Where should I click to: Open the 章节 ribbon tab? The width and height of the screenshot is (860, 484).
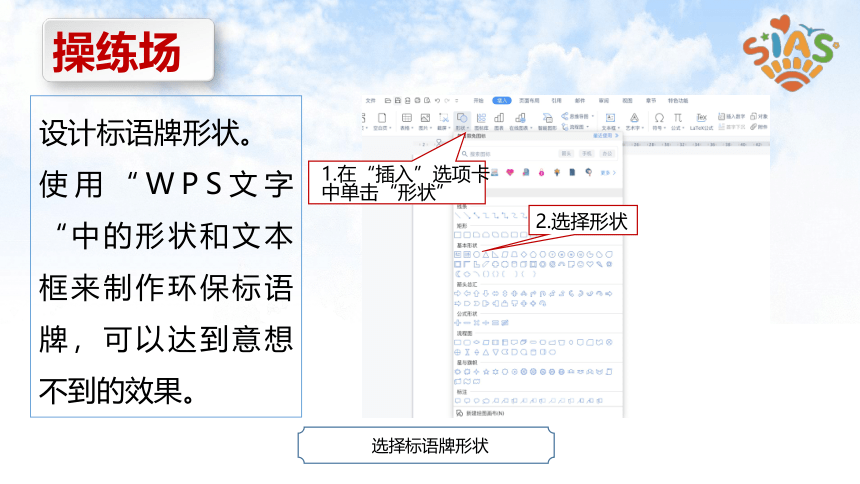pos(651,100)
